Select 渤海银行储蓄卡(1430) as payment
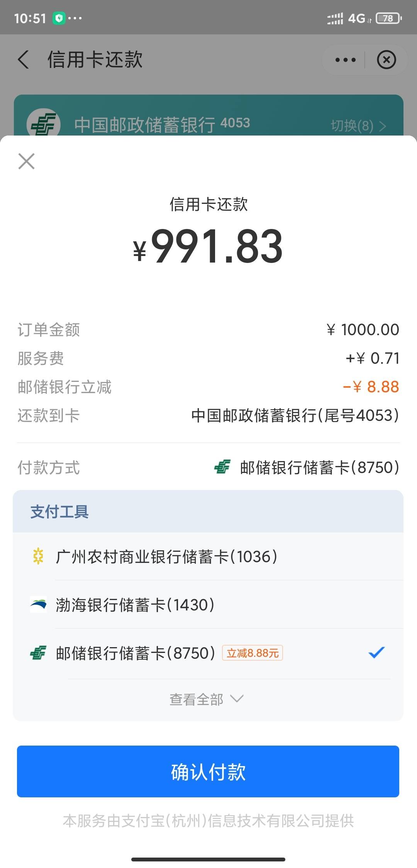 tap(208, 605)
